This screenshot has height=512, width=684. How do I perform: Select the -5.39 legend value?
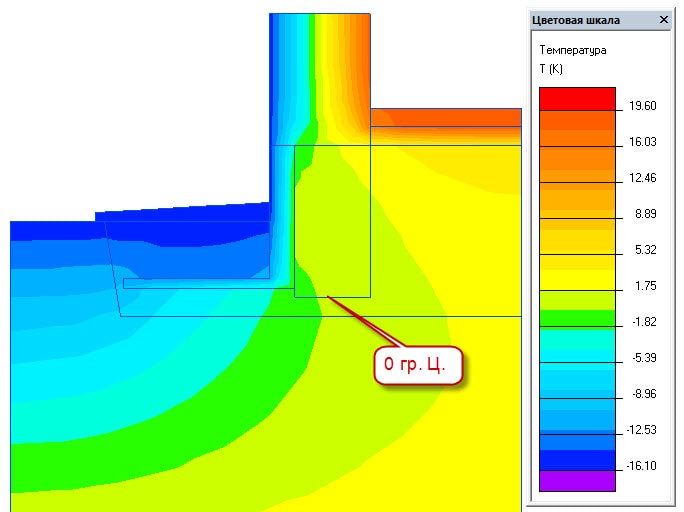point(643,358)
